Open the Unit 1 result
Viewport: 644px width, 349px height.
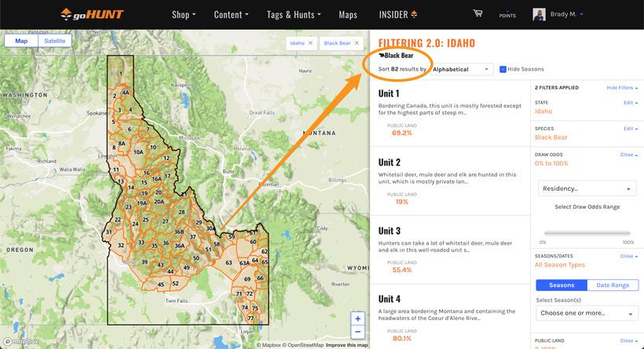[389, 94]
